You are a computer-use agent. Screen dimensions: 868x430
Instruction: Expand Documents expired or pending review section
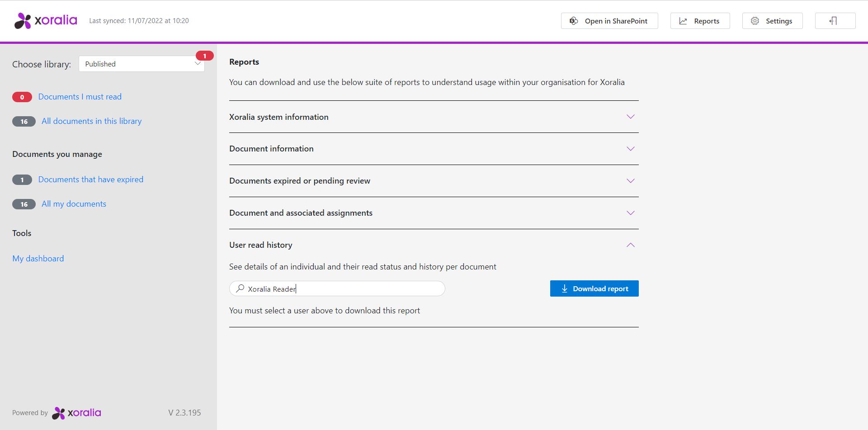(631, 181)
